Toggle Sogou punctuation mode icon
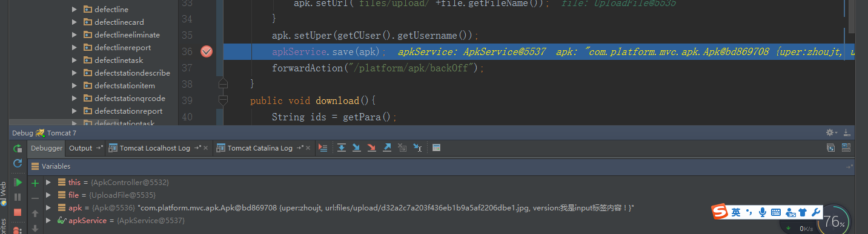Screen dimensions: 868x234 point(749,212)
